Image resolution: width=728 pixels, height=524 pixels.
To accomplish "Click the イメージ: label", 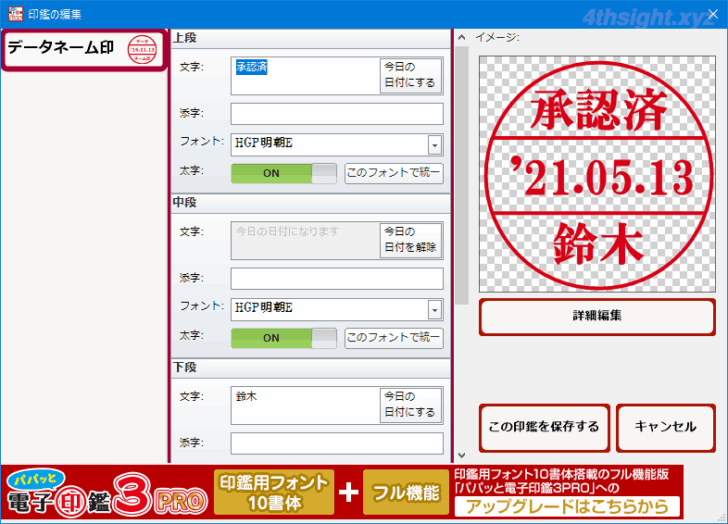I will 497,38.
